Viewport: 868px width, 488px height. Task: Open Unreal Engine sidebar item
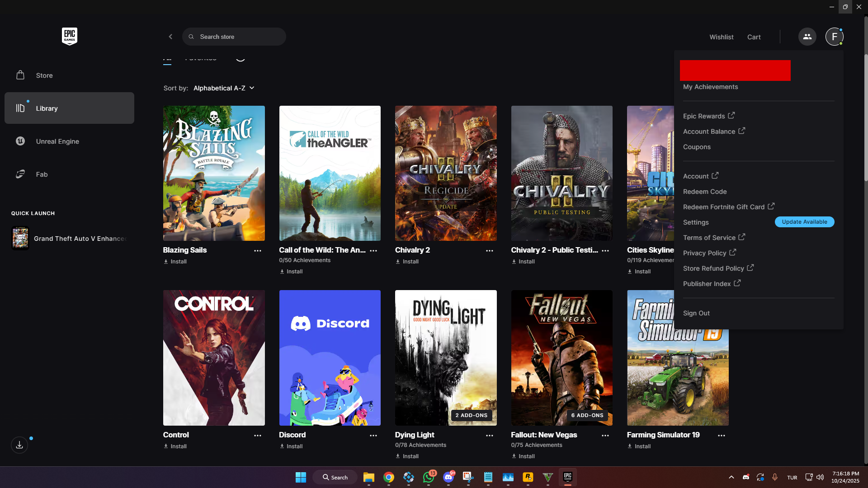[x=57, y=141]
